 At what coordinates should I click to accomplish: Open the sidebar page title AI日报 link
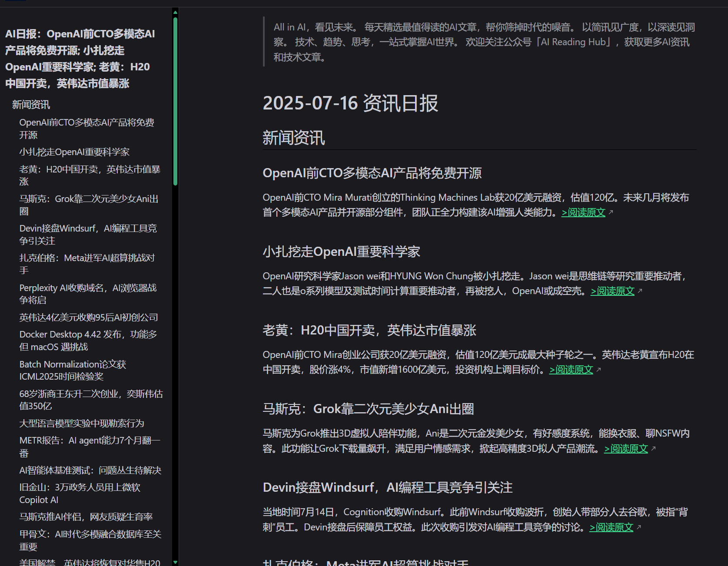coord(80,59)
